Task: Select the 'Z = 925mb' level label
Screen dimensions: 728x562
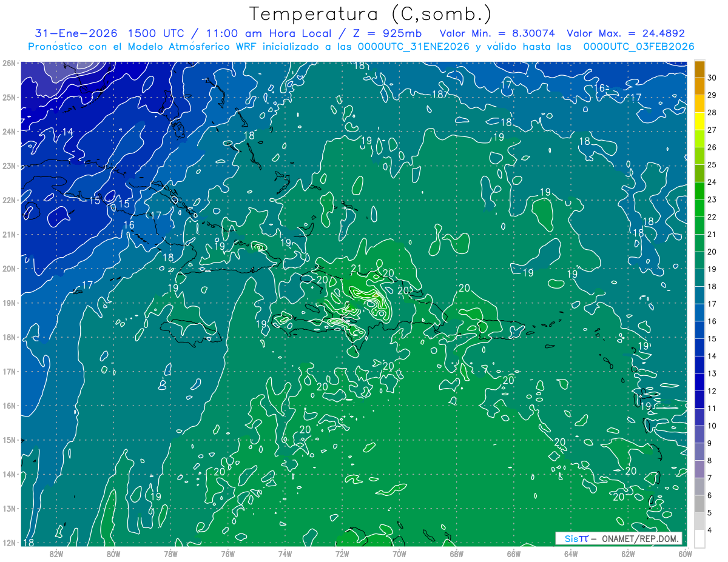Action: pos(387,33)
